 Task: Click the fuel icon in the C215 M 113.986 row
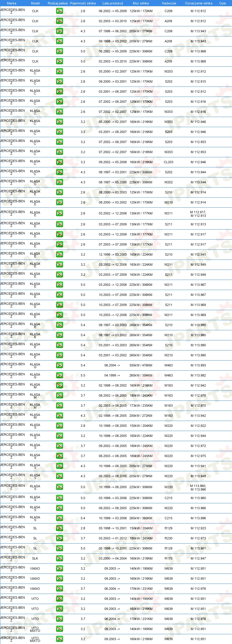click(x=59, y=518)
